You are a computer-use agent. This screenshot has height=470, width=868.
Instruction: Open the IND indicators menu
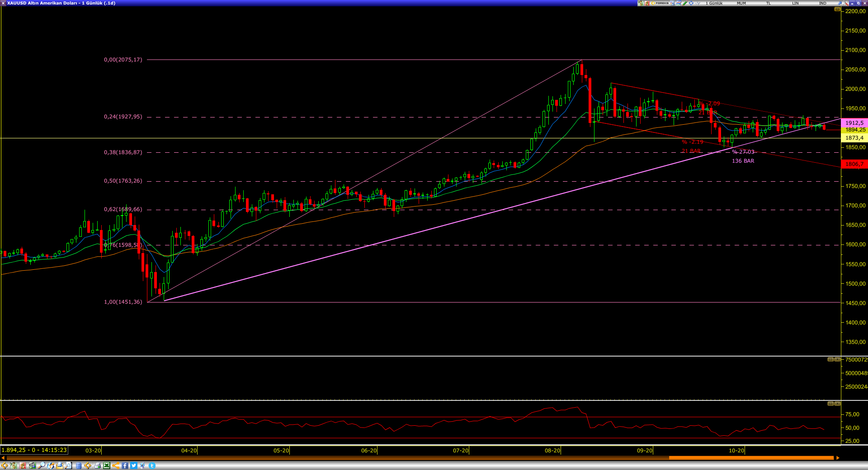coord(822,3)
